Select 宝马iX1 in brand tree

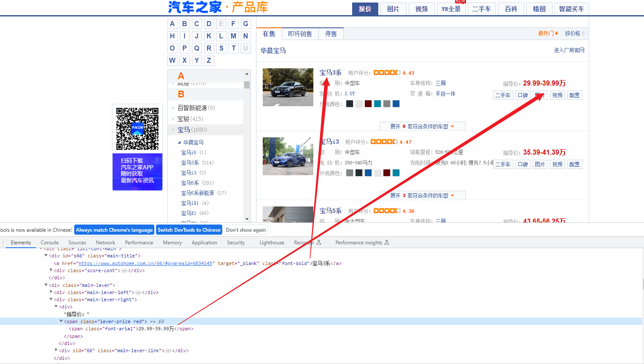[x=194, y=203]
